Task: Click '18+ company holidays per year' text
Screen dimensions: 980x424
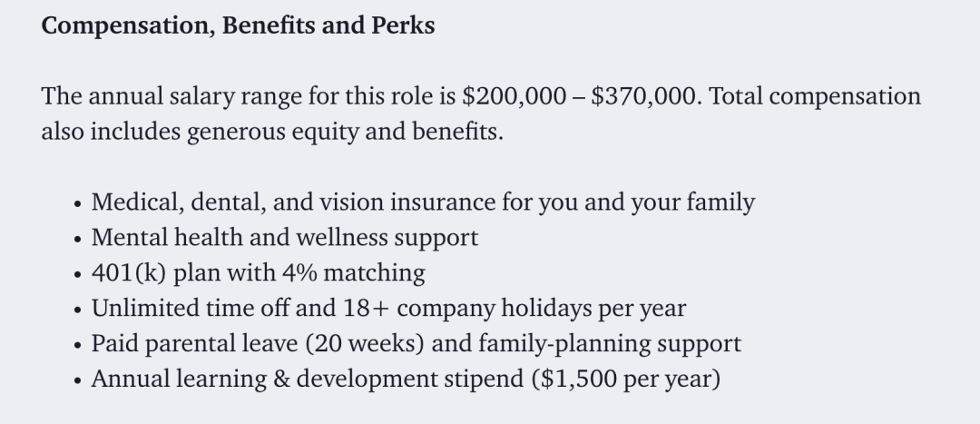Action: [x=514, y=309]
